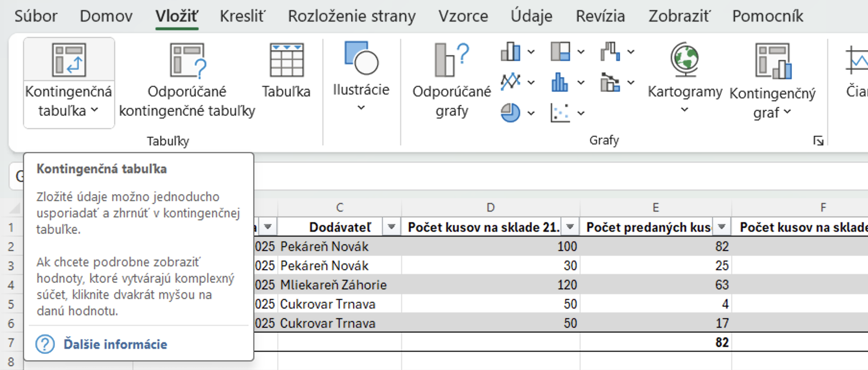The height and width of the screenshot is (370, 868).
Task: Insert a combo chart
Action: click(610, 82)
